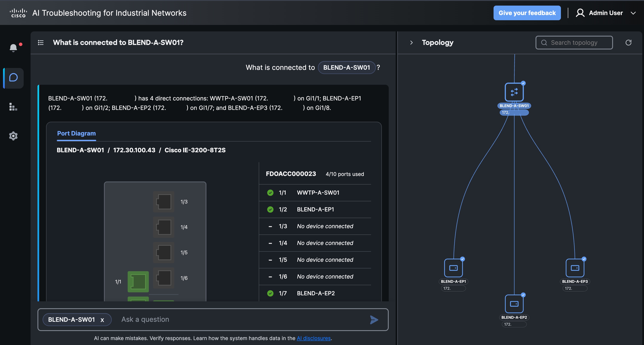This screenshot has height=345, width=644.
Task: Click port 1/3 in the port diagram
Action: pyautogui.click(x=164, y=202)
